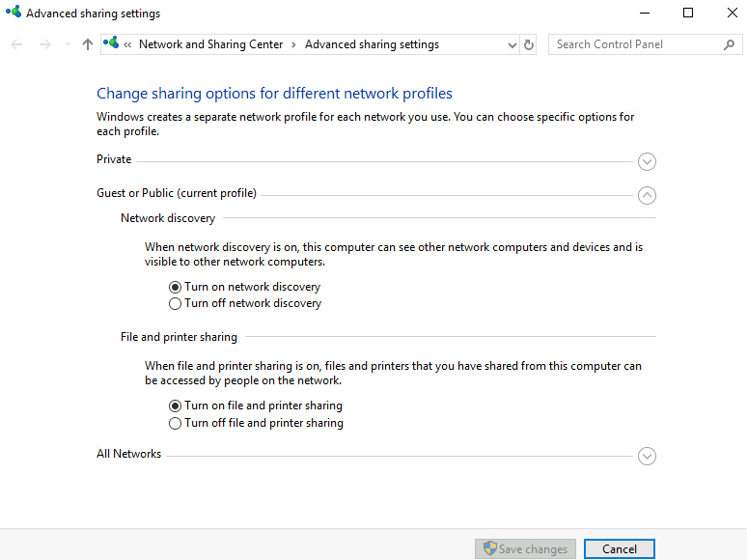This screenshot has width=747, height=560.
Task: Click the search magnifier icon
Action: (729, 44)
